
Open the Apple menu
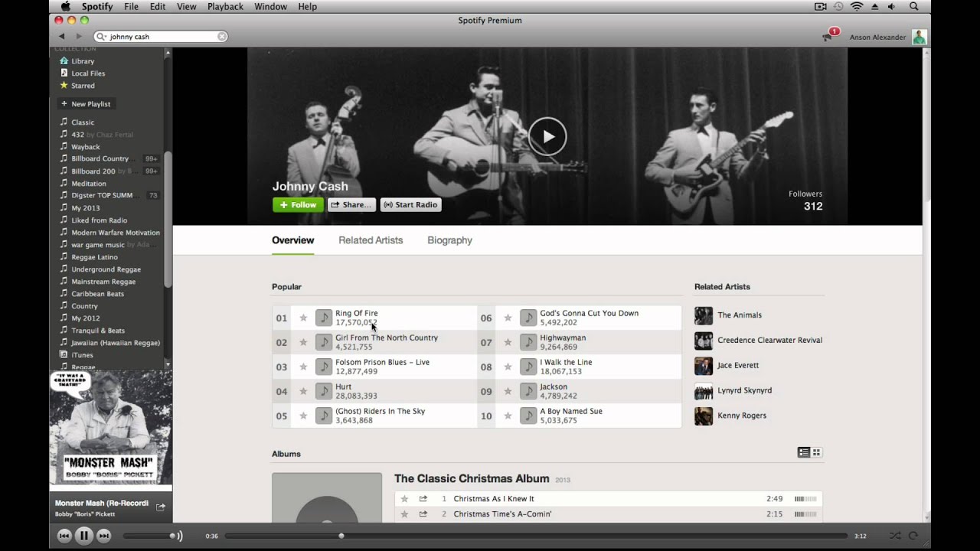point(65,6)
